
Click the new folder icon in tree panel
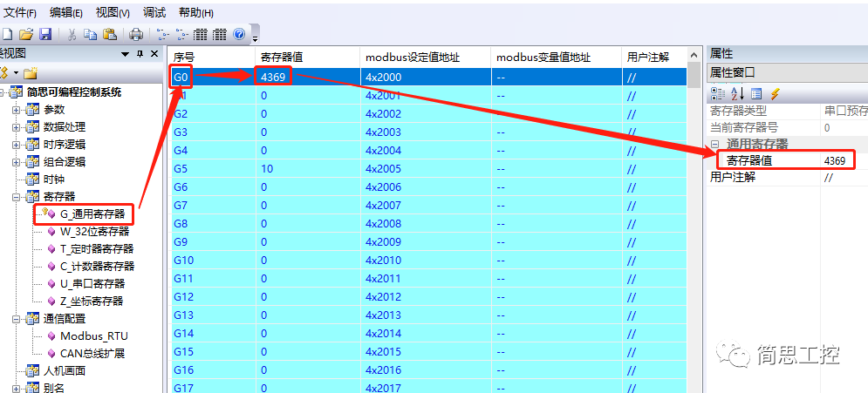click(31, 72)
